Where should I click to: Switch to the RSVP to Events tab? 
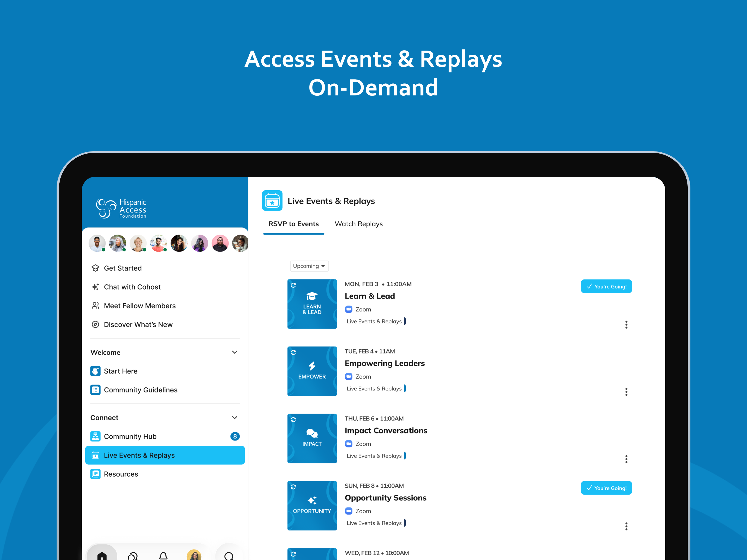coord(293,224)
